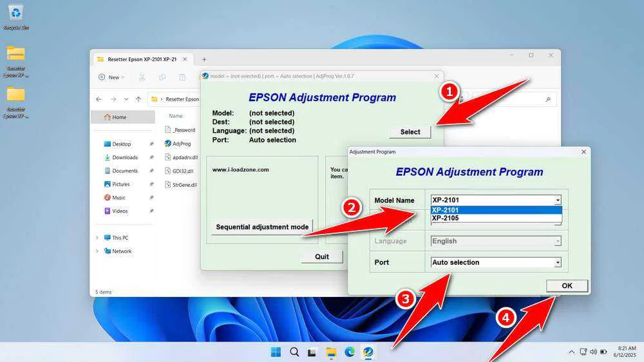The width and height of the screenshot is (644, 362).
Task: Open the Language dropdown showing English
Action: click(x=496, y=241)
